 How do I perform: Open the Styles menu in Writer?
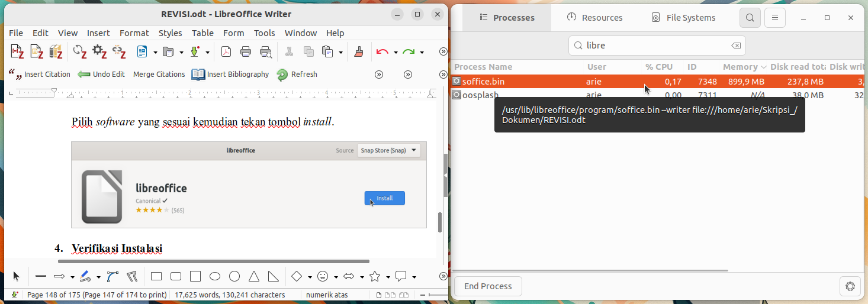coord(171,33)
